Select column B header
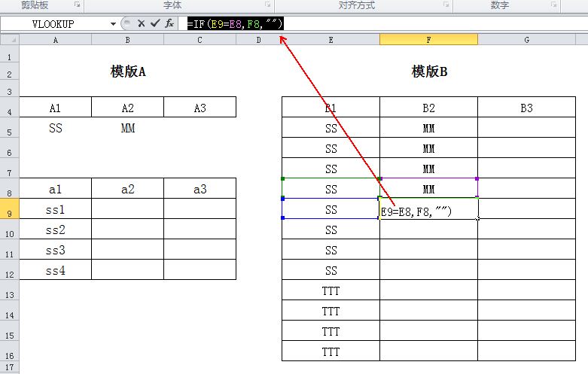 click(127, 40)
